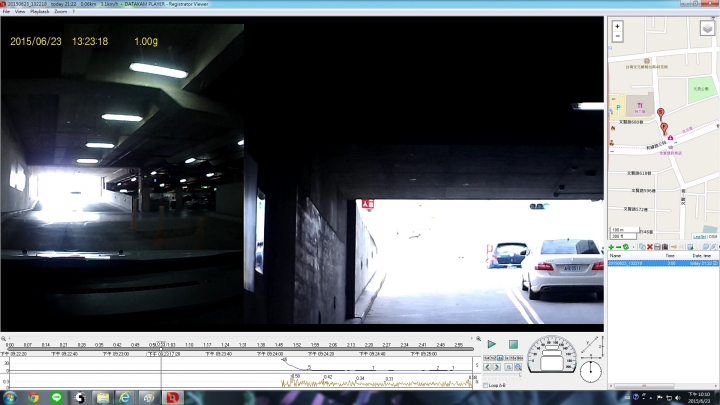Click the speed graph in timeline

(241, 365)
